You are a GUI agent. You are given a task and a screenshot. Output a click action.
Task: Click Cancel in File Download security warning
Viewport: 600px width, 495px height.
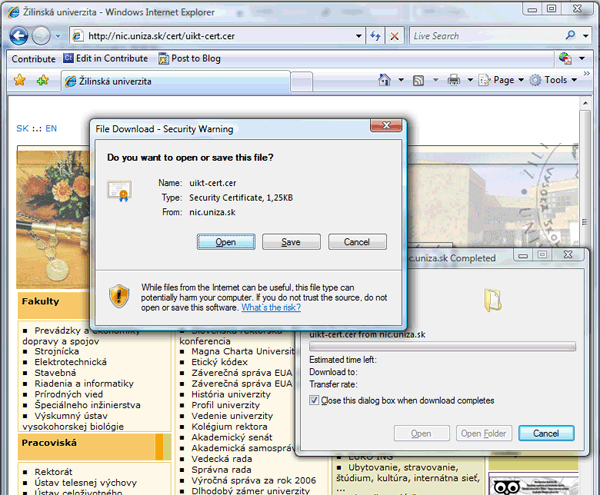point(357,242)
